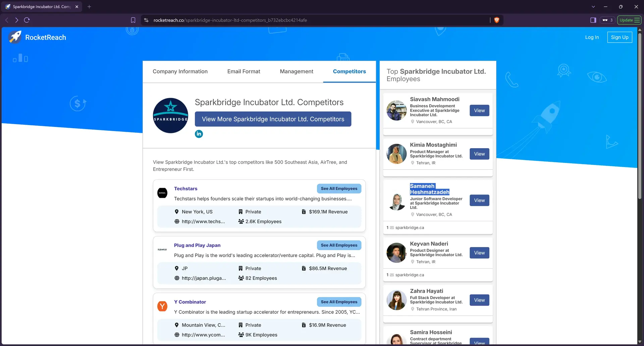
Task: View Kimia Mostaghimi's profile
Action: 479,154
